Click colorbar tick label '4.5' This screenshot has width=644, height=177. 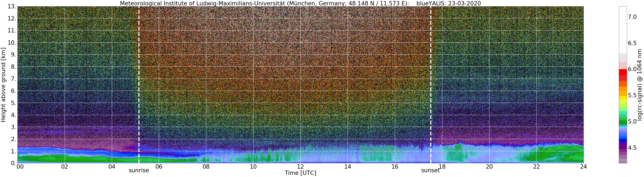pyautogui.click(x=632, y=147)
